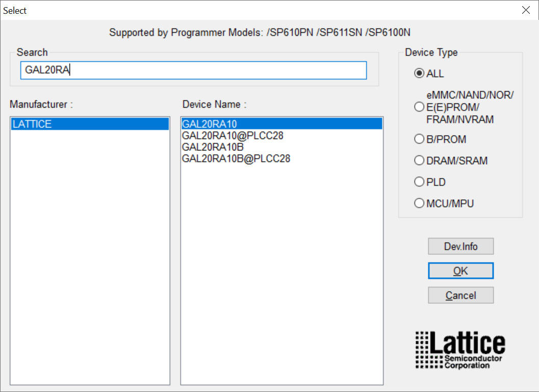Confirm selection with OK button

click(460, 271)
